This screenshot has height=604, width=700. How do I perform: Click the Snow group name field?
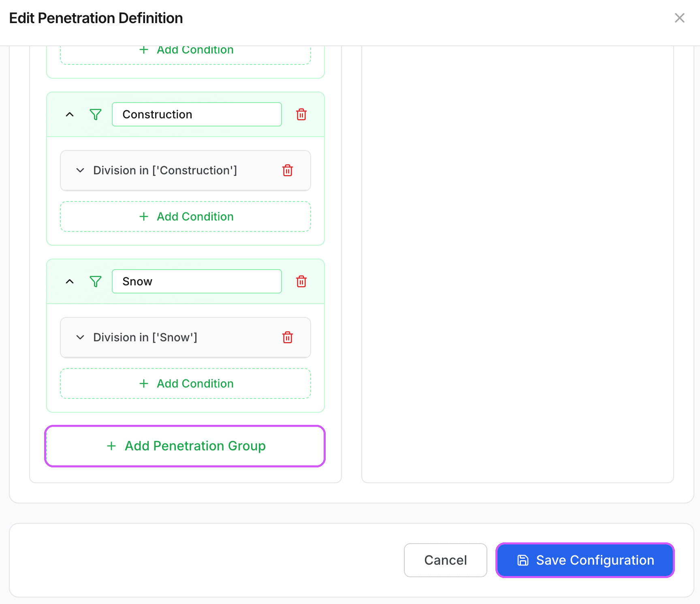point(196,281)
